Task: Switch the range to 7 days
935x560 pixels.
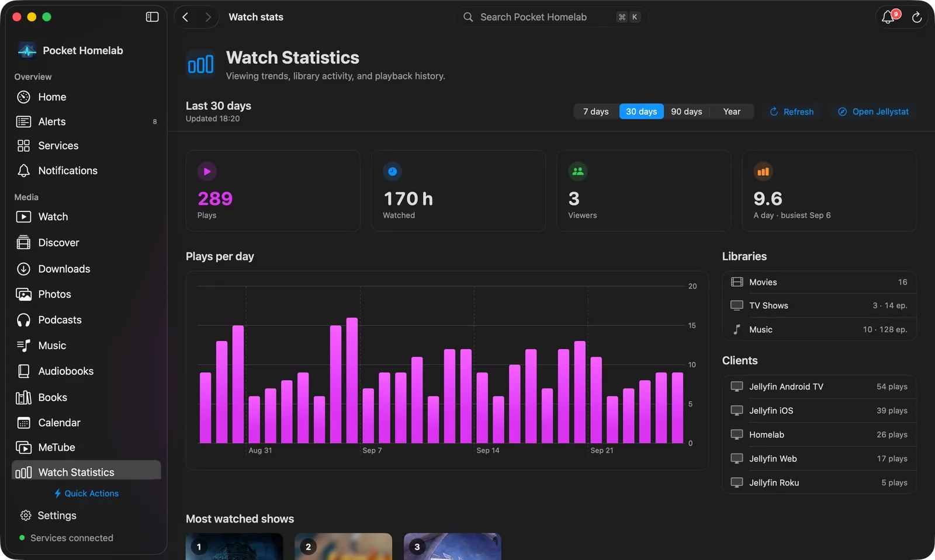Action: [x=596, y=112]
